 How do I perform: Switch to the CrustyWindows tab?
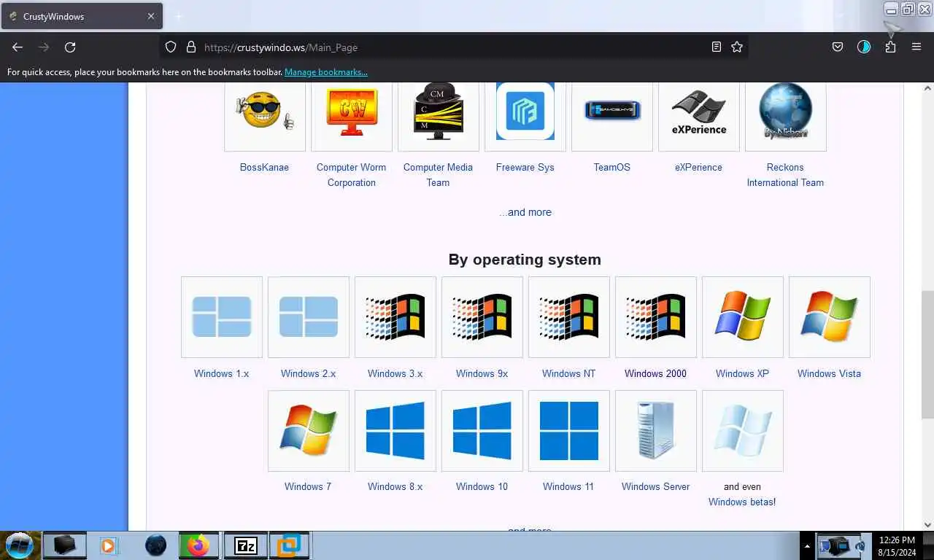coord(82,16)
